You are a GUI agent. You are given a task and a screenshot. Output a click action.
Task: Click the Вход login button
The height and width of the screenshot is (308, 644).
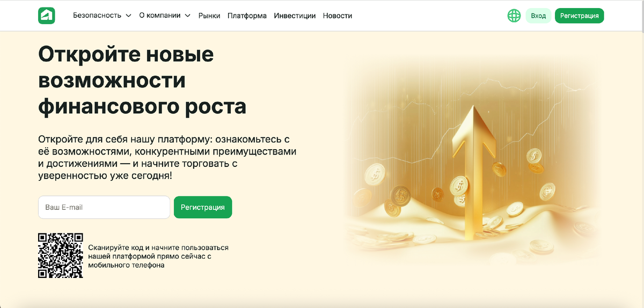[x=538, y=16]
